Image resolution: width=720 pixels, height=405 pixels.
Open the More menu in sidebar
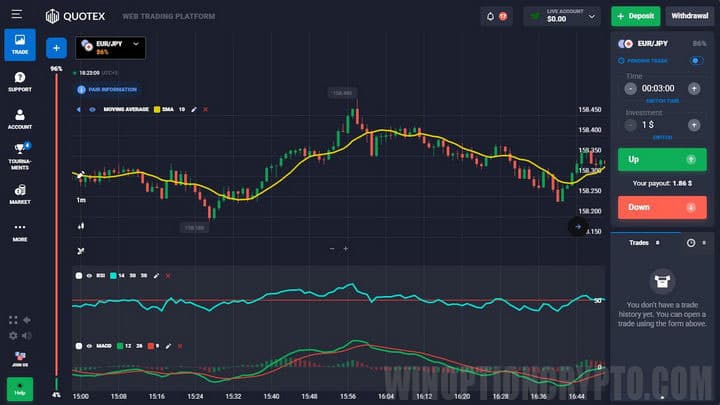point(20,232)
